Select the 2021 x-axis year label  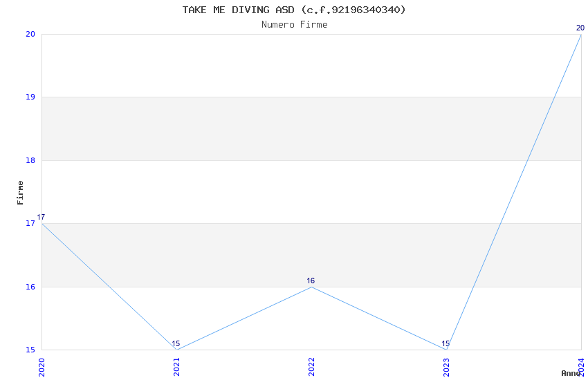[176, 367]
